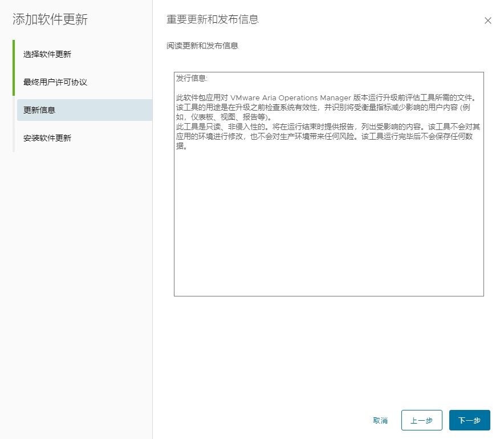Click the 取消 button
The height and width of the screenshot is (439, 504).
[x=380, y=421]
